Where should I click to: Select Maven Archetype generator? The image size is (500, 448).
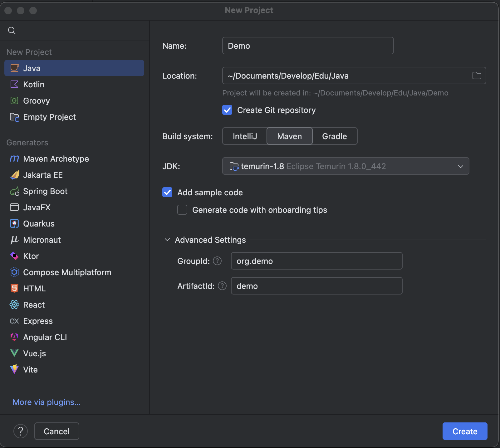coord(74,158)
